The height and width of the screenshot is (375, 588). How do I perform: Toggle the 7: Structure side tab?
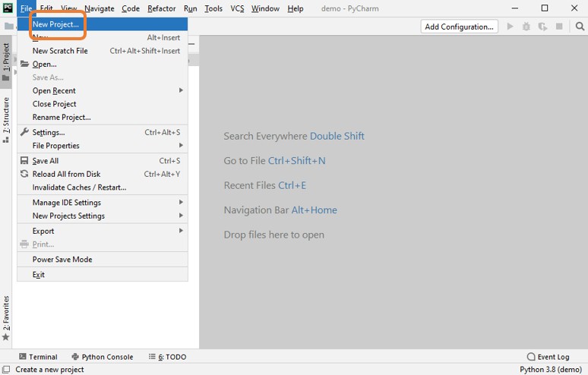(5, 120)
